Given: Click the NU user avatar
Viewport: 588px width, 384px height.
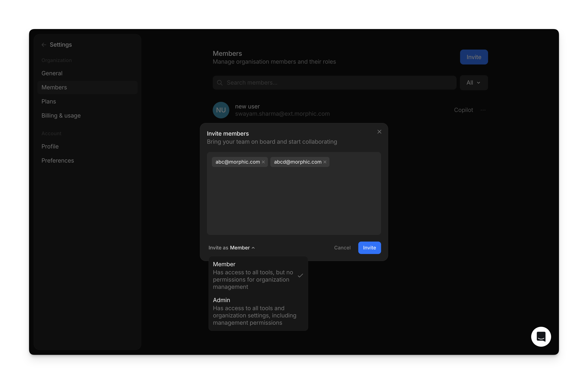Looking at the screenshot, I should coord(221,110).
